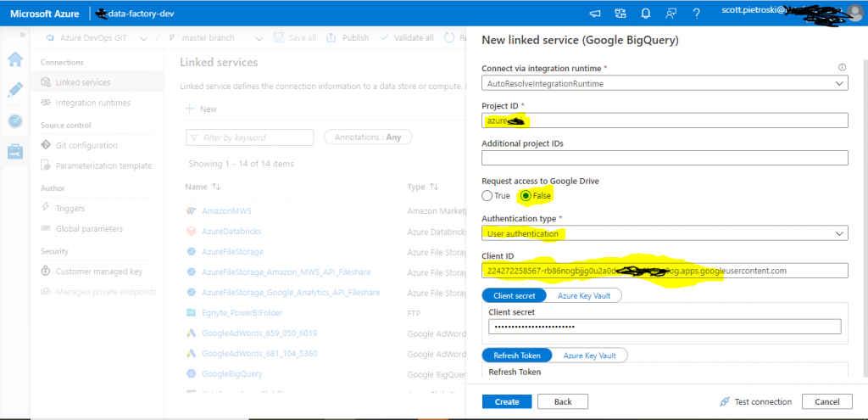The height and width of the screenshot is (420, 868).
Task: Select the Client secret toggle option
Action: click(x=515, y=295)
